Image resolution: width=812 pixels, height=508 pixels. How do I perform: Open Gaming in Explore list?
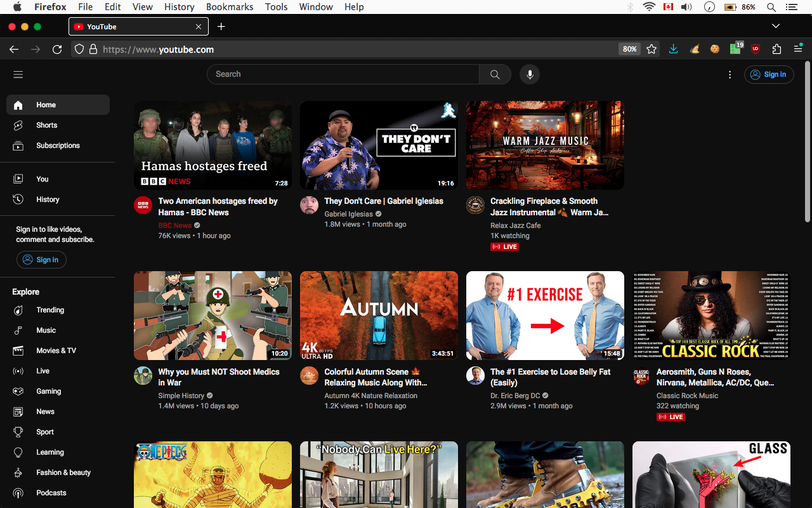58,391
